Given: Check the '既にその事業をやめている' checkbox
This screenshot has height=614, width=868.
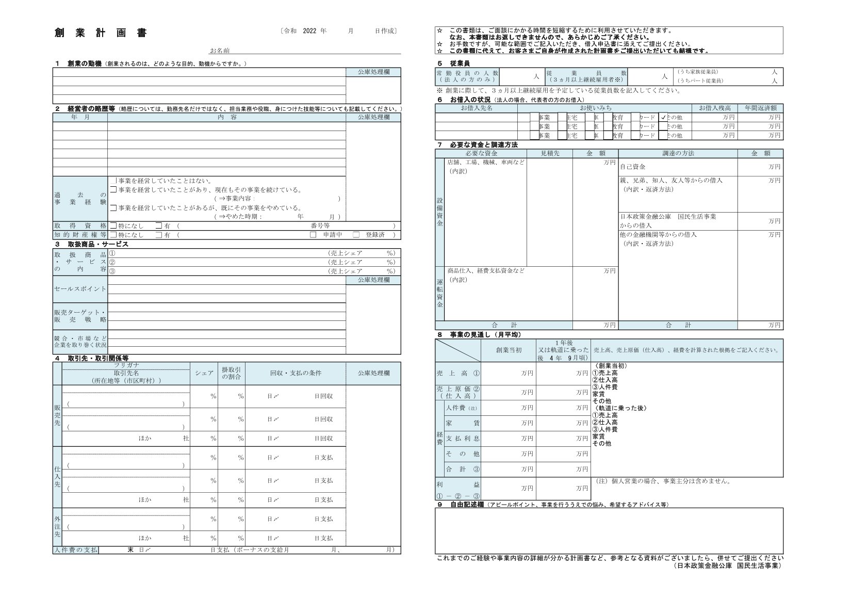Looking at the screenshot, I should tap(113, 208).
